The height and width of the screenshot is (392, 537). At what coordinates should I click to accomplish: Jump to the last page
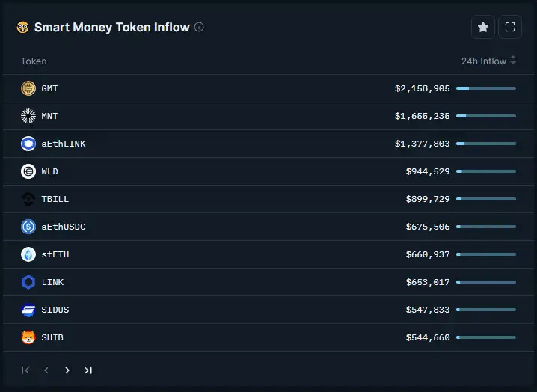pos(88,370)
